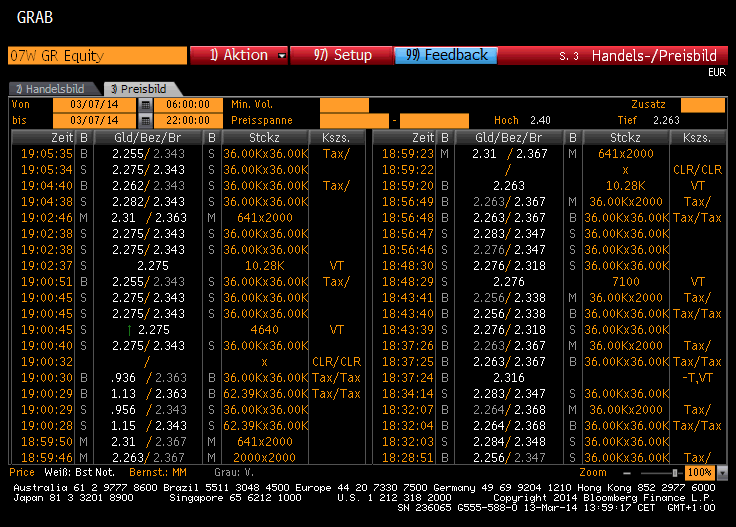Click price 2.316 at 18:37:24

[x=509, y=378]
